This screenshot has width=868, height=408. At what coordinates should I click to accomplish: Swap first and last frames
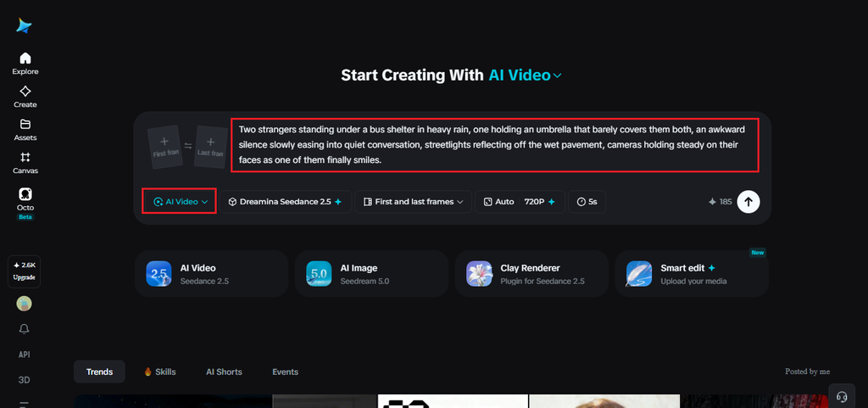coord(188,146)
